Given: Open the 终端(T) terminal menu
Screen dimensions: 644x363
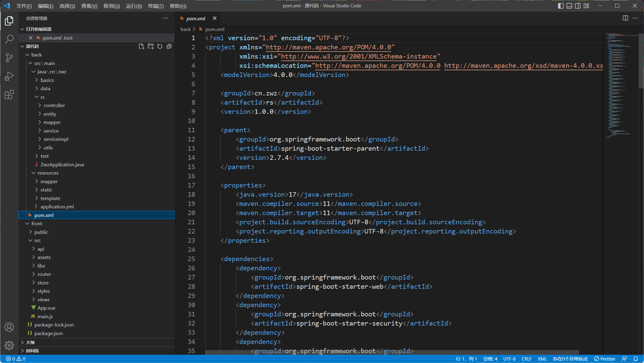Looking at the screenshot, I should 156,6.
